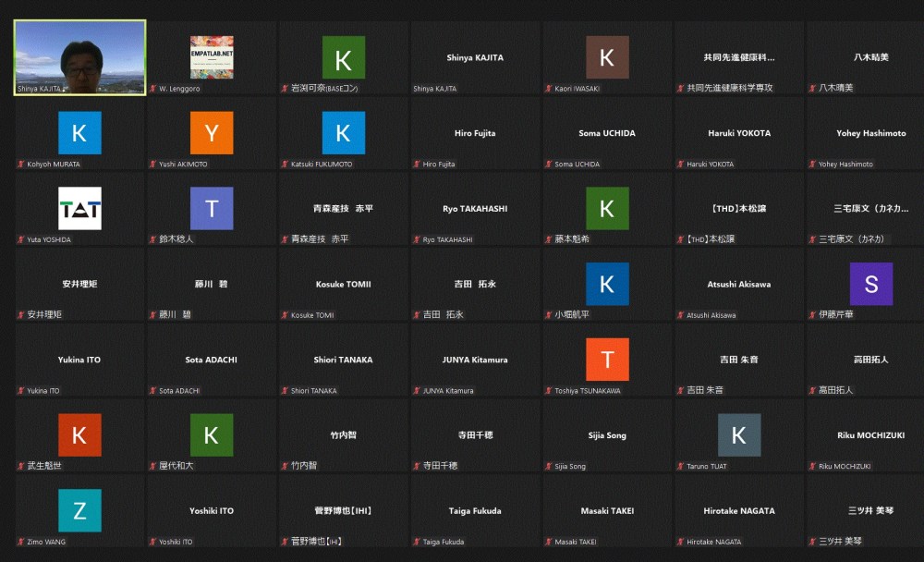Click the EMPATLAB.NET avatar of W. Lenggoro

[x=212, y=57]
